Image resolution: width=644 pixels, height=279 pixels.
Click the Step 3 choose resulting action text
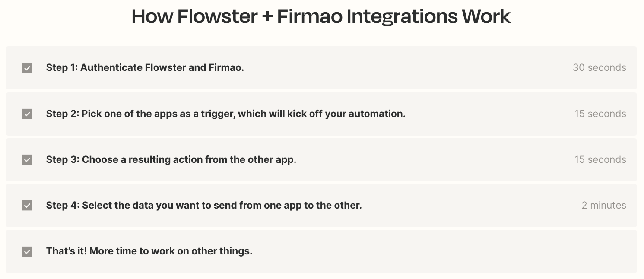coord(171,159)
